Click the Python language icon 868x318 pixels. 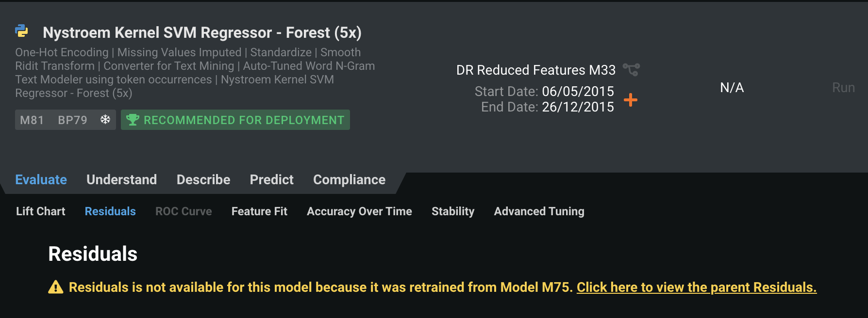(22, 32)
